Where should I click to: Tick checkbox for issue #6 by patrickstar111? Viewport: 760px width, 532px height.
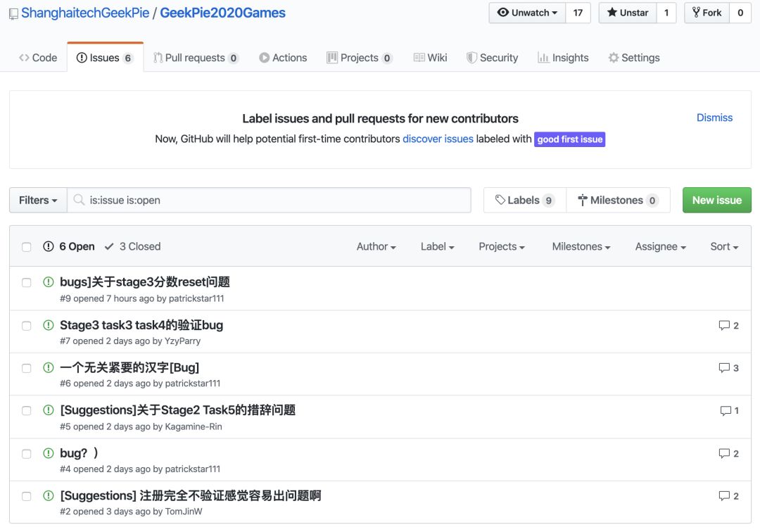point(27,368)
